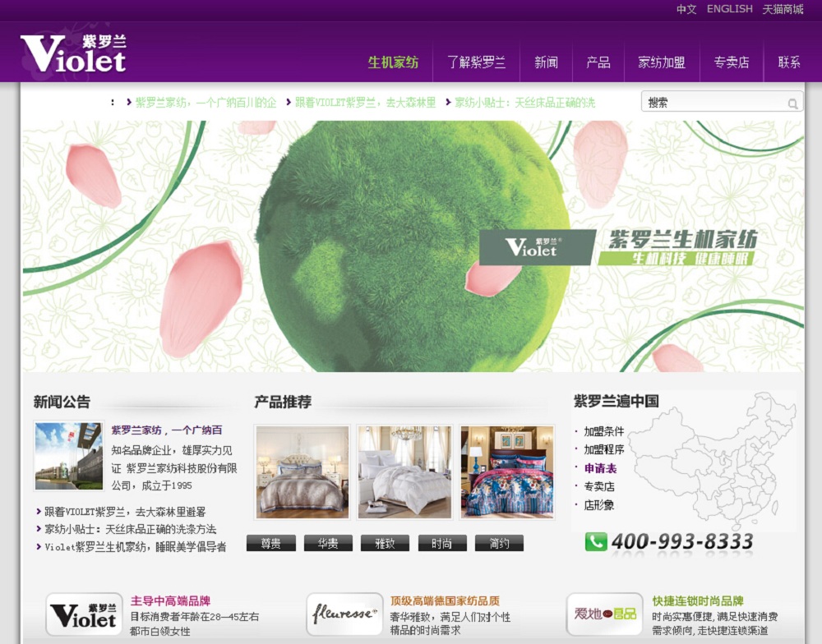The image size is (822, 644).
Task: Open the 专卖店 link under 紫罗兰遍中国
Action: pyautogui.click(x=599, y=487)
